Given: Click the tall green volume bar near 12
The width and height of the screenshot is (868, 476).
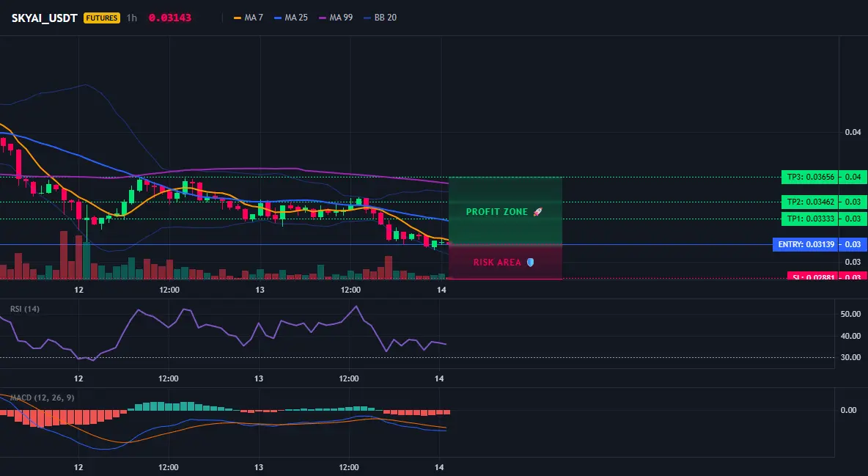Looking at the screenshot, I should (87, 260).
